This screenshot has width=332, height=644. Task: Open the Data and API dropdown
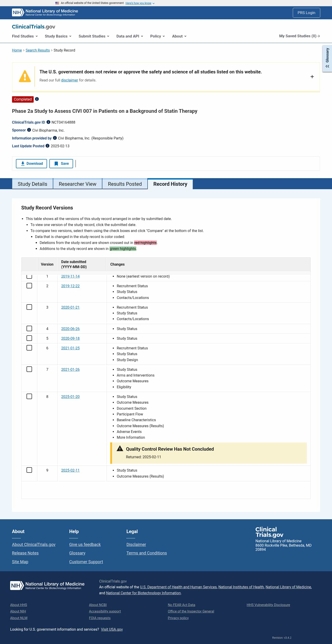click(129, 36)
